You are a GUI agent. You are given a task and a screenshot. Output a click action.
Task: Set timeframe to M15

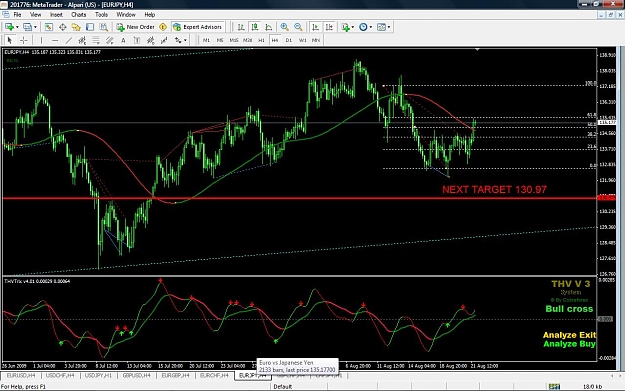coord(234,40)
